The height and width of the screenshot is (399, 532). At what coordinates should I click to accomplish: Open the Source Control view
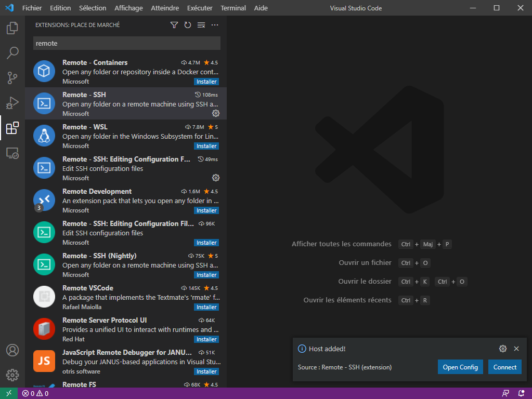click(12, 78)
